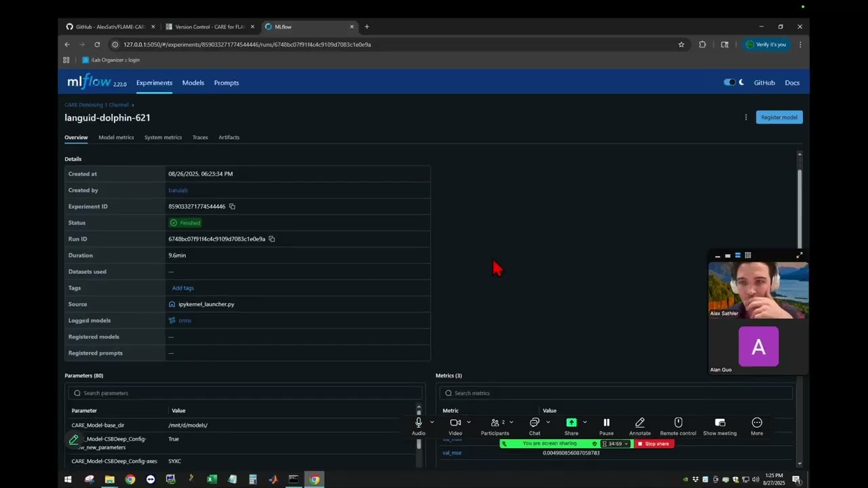Click the Zoom Audio microphone icon
The height and width of the screenshot is (488, 868).
click(418, 422)
